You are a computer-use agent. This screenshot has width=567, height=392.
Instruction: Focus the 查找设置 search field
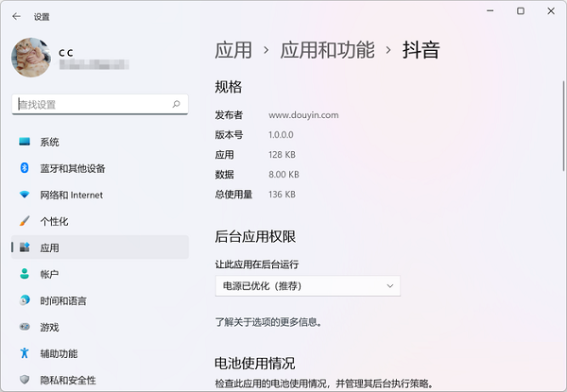(100, 105)
